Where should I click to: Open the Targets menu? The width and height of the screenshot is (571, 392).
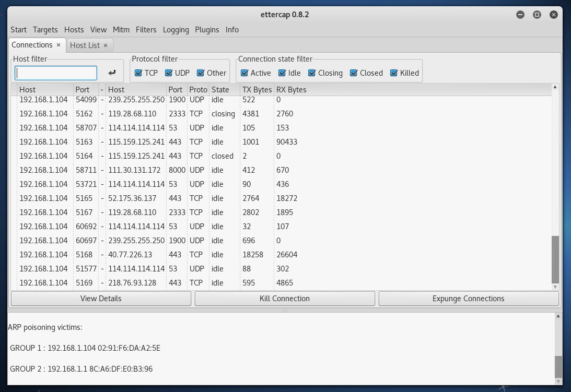(45, 29)
